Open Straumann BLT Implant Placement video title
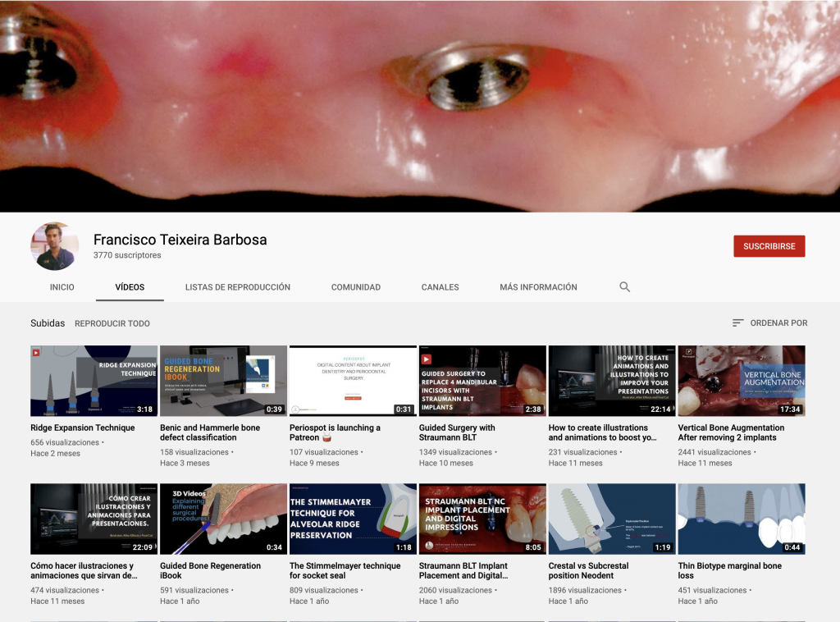 click(x=463, y=570)
